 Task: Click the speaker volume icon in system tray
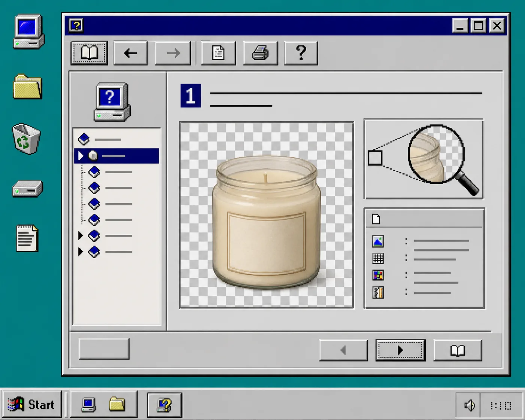[x=469, y=405]
